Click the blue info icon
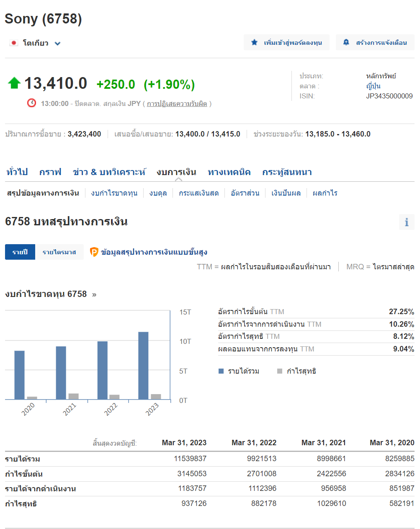 (406, 222)
